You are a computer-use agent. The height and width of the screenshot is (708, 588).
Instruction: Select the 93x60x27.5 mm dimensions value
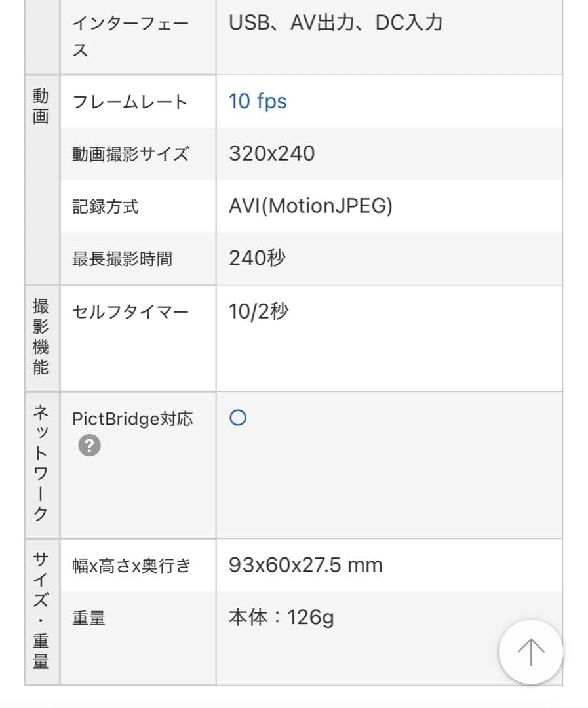pos(305,565)
